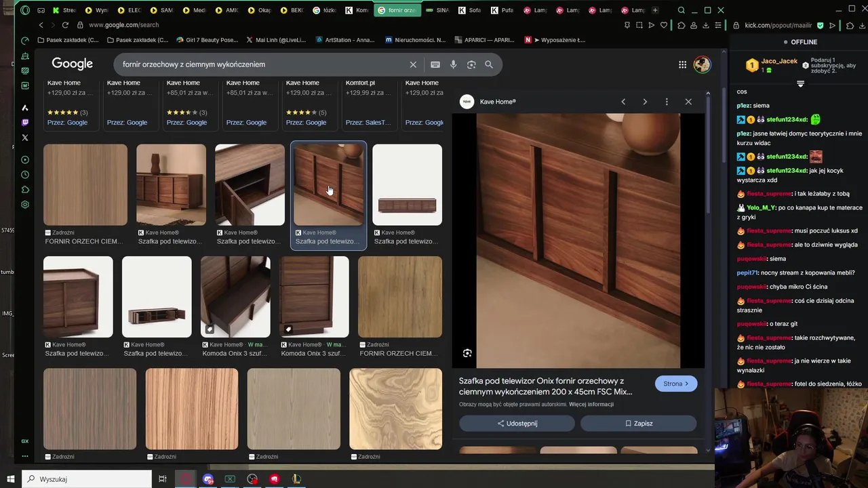Go to previous image in preview panel
The width and height of the screenshot is (868, 488).
[623, 102]
